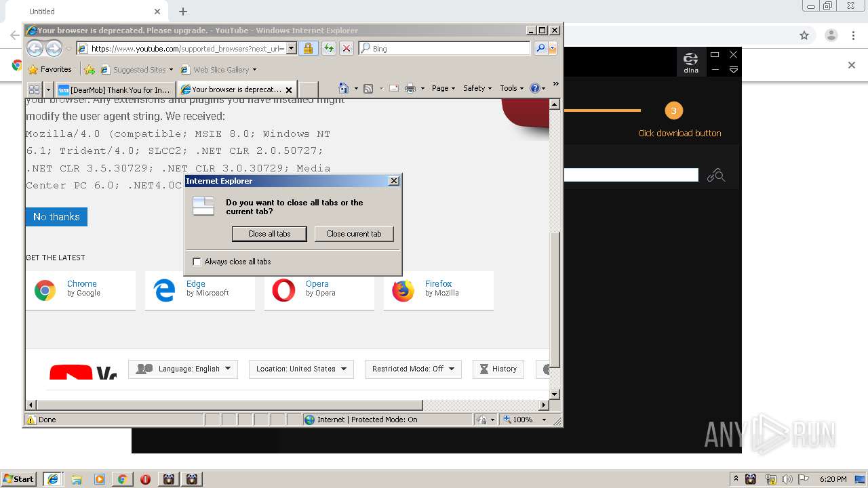This screenshot has width=868, height=488.
Task: Click the clock showing 6:20 PM
Action: click(833, 479)
